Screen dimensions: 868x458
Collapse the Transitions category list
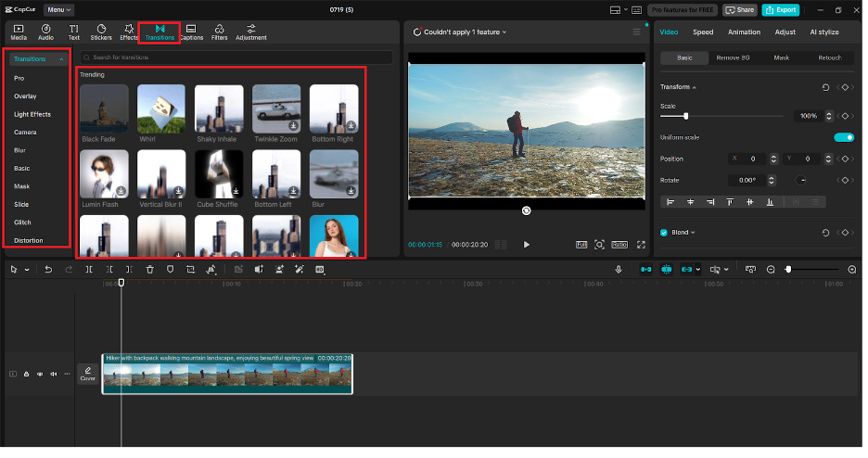point(61,59)
